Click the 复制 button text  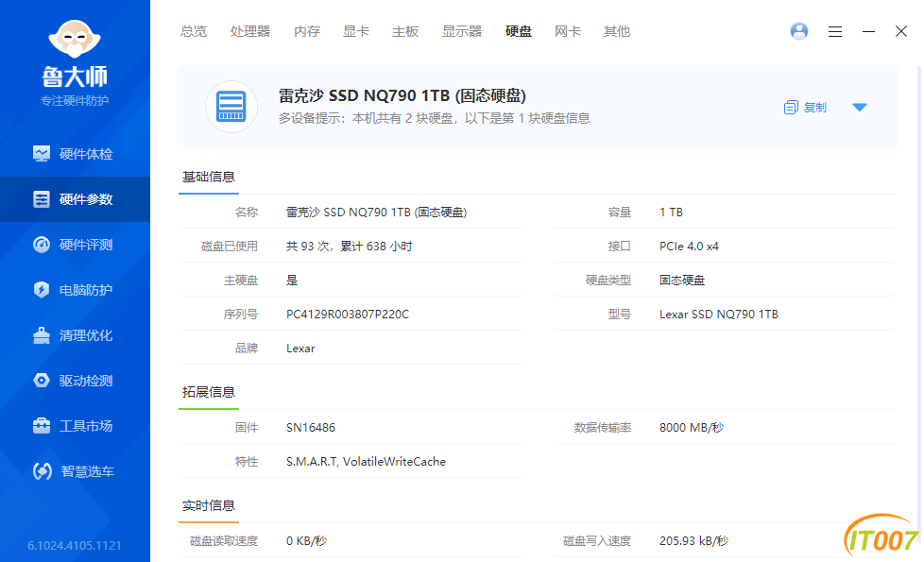[x=815, y=108]
